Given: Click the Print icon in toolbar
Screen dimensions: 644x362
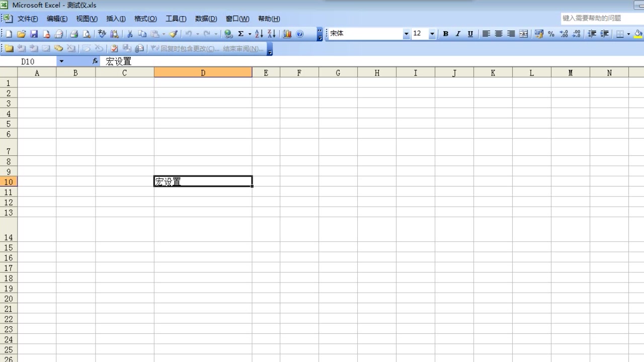Looking at the screenshot, I should click(x=74, y=34).
